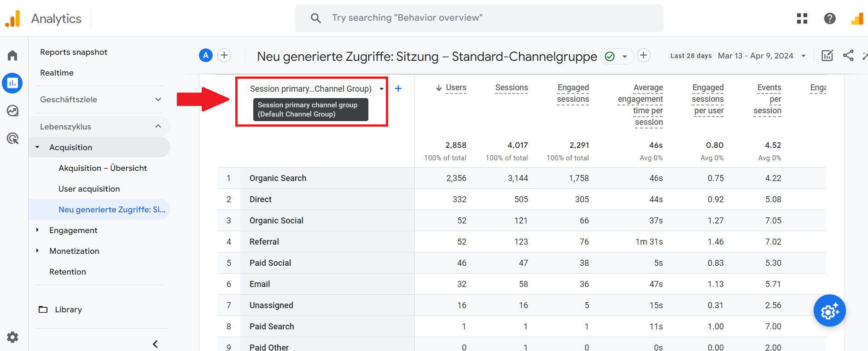Share this report via share icon
This screenshot has width=868, height=351.
(x=848, y=56)
